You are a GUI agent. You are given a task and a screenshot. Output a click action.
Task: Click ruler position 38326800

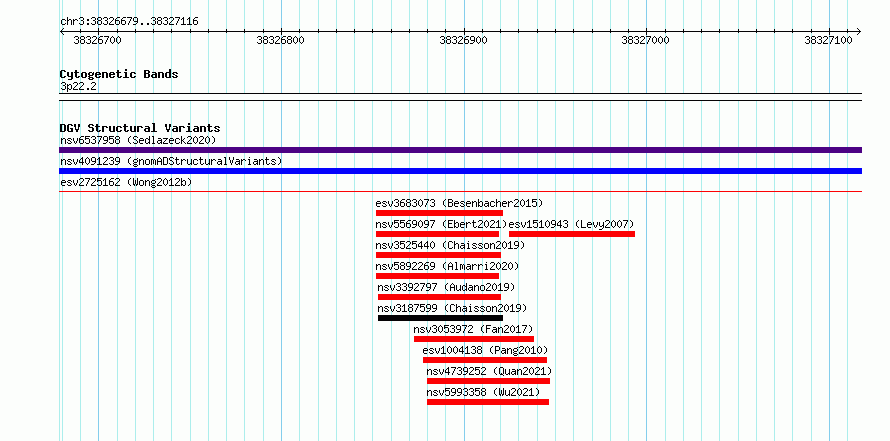click(x=280, y=40)
